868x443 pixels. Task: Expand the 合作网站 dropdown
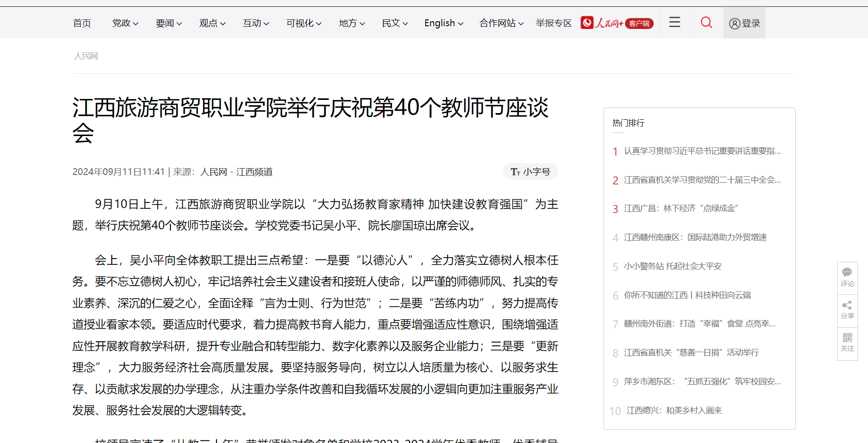[x=501, y=23]
